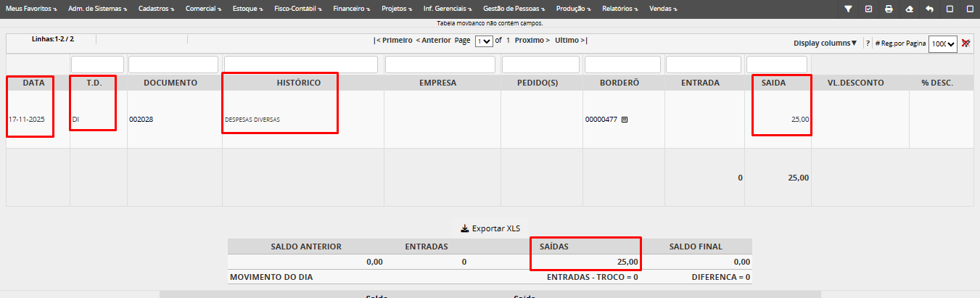Click the checkmark box icon in toolbar
The width and height of the screenshot is (980, 298).
(868, 9)
